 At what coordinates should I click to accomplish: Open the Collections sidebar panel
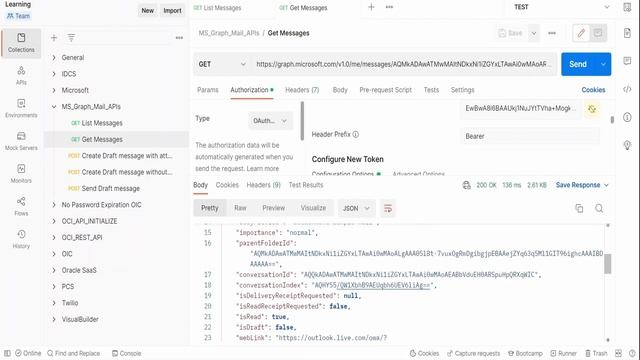21,43
